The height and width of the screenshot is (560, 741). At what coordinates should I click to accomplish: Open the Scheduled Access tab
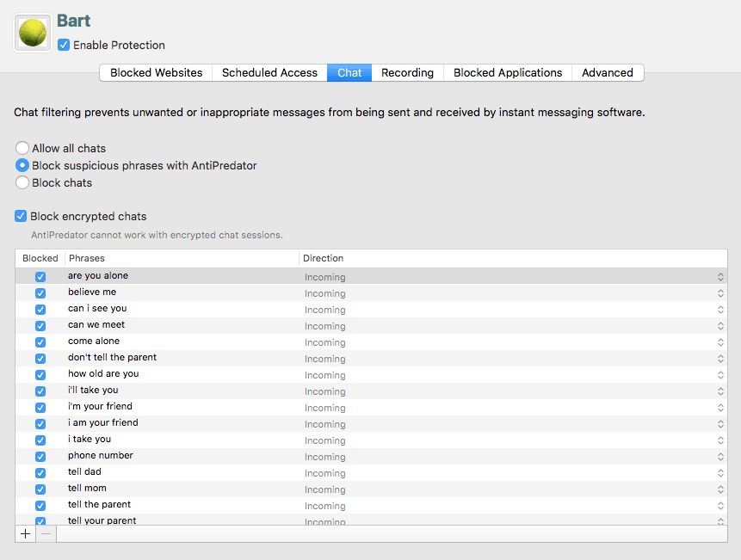click(x=269, y=73)
